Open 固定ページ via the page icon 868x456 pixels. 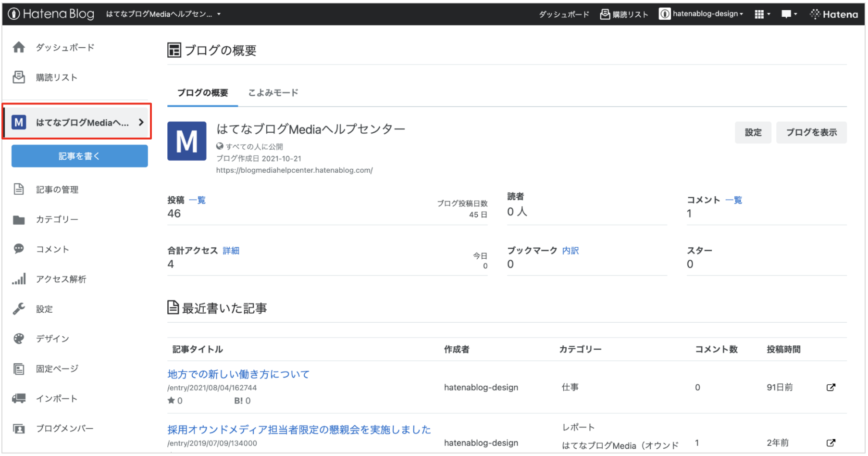(x=19, y=368)
